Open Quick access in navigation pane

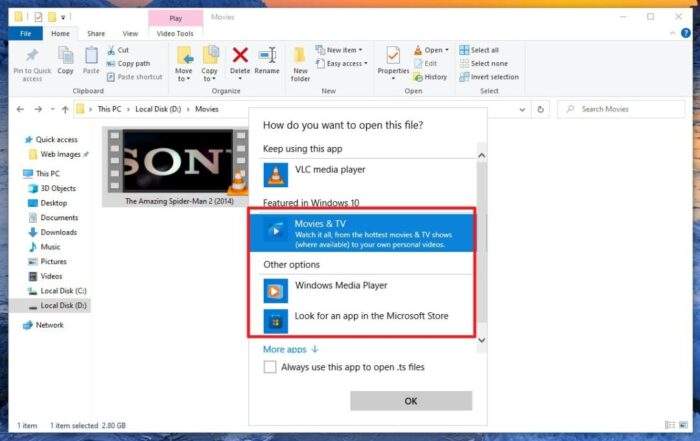click(x=56, y=140)
